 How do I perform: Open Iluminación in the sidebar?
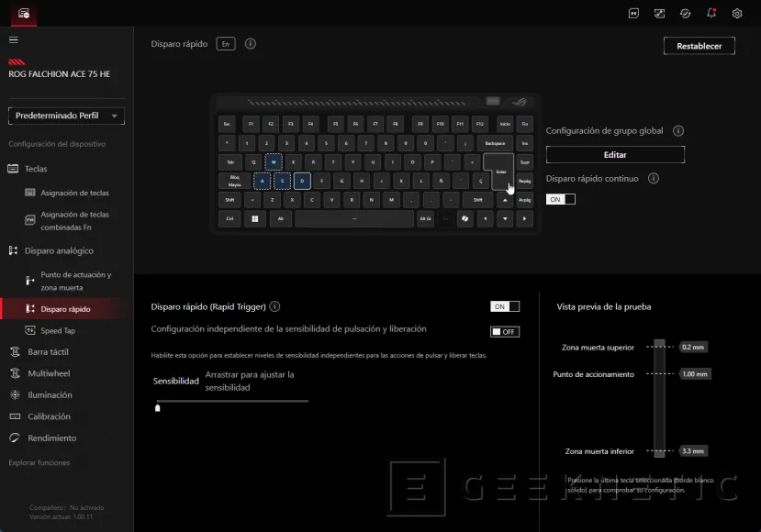pos(50,395)
